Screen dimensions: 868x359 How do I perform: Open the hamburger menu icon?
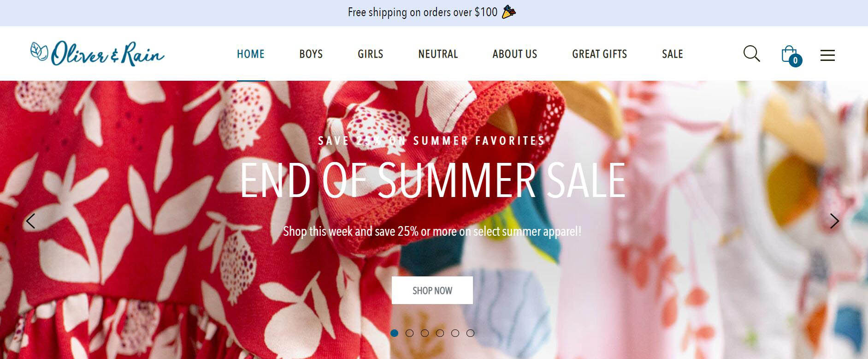[827, 55]
